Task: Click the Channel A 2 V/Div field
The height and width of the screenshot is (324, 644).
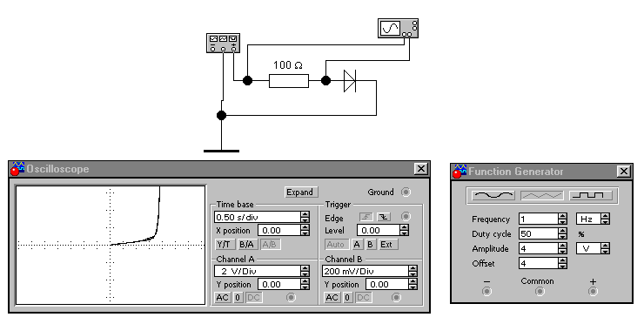Action: coord(258,271)
